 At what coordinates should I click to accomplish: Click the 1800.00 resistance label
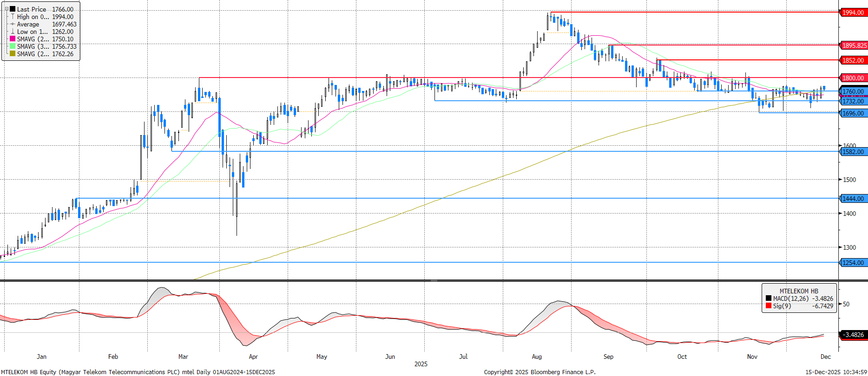[853, 78]
